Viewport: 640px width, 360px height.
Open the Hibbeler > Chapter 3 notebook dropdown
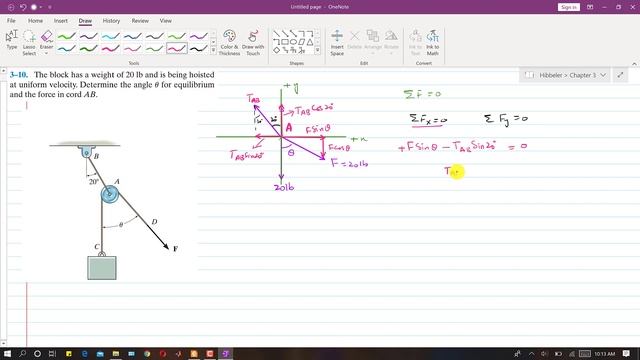tap(565, 75)
